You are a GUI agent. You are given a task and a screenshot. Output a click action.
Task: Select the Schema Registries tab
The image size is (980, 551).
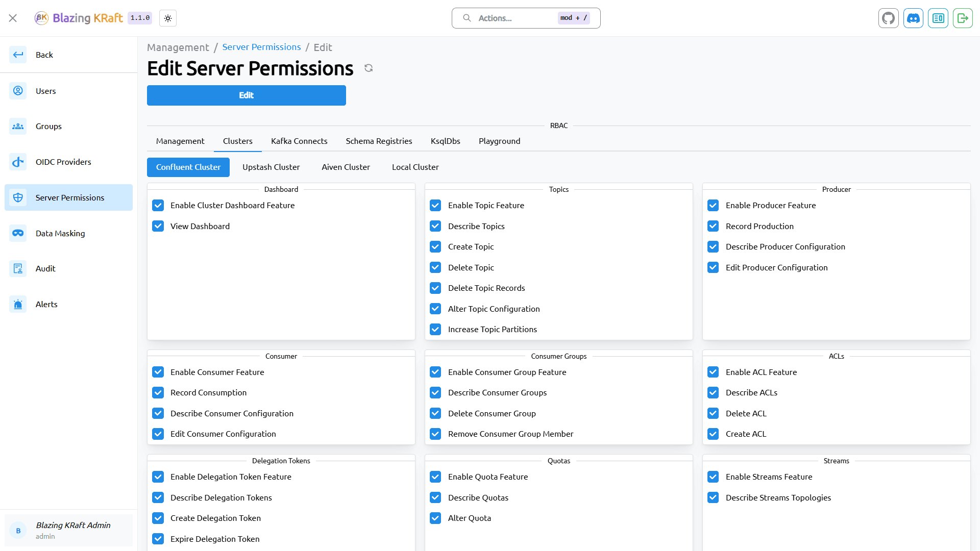(379, 141)
